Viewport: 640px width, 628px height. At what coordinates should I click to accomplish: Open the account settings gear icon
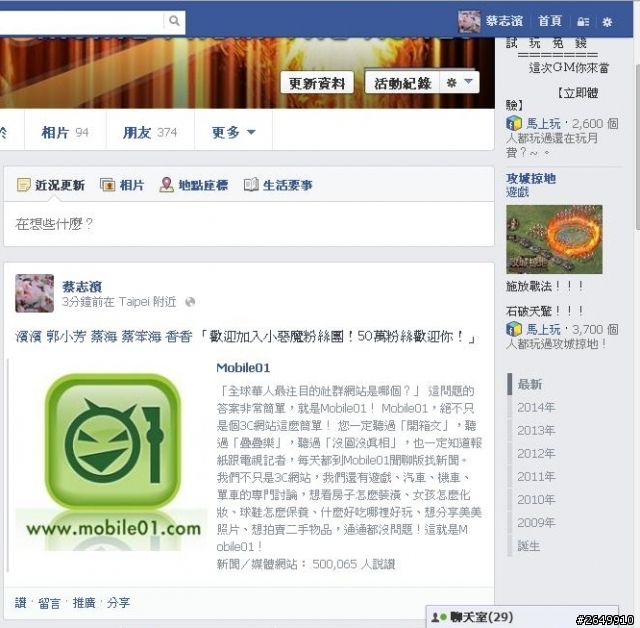coord(607,22)
